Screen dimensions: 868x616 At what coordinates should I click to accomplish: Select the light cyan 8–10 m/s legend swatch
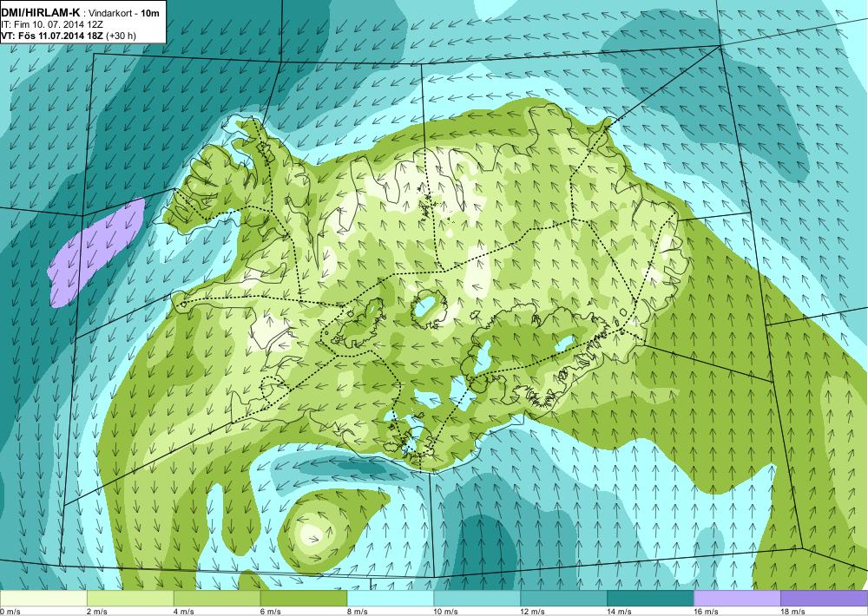[391, 599]
